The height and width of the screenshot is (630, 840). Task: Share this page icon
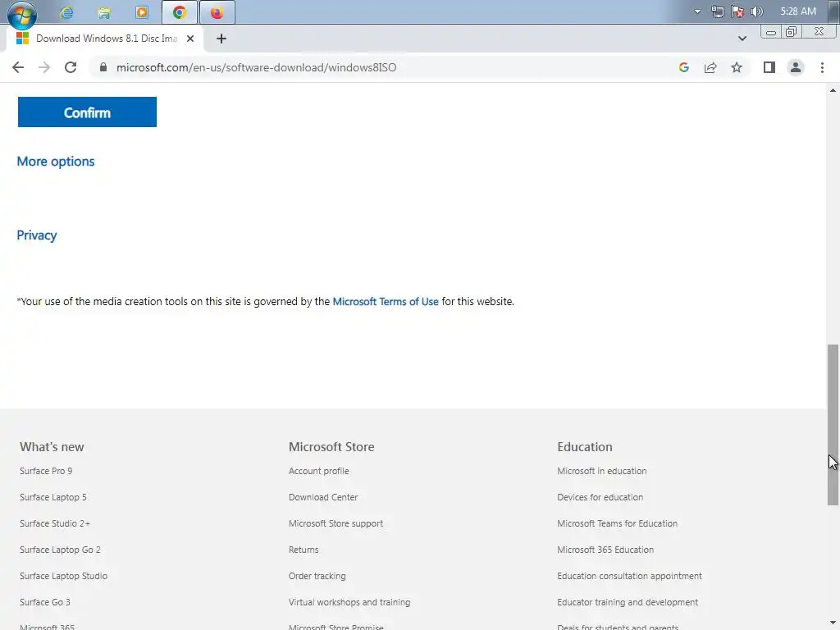[x=710, y=67]
